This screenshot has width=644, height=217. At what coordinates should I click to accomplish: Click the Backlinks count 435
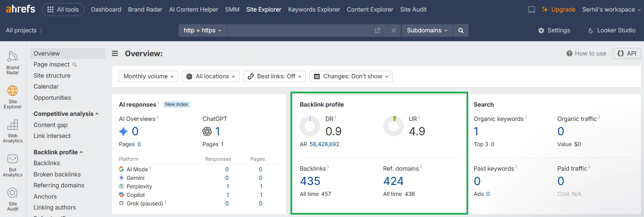tap(310, 181)
